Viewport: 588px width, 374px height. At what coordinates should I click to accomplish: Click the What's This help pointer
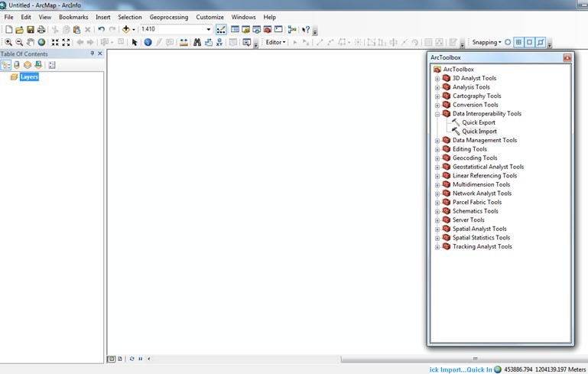(306, 29)
